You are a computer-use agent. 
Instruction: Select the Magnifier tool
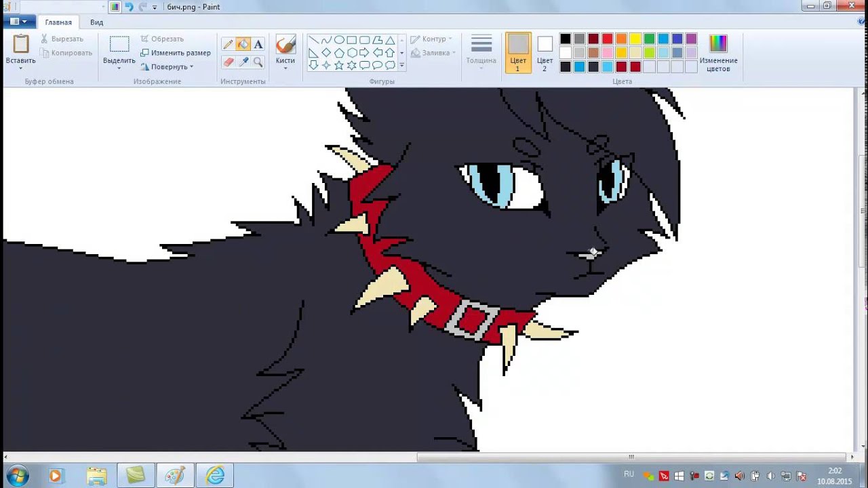pyautogui.click(x=258, y=62)
